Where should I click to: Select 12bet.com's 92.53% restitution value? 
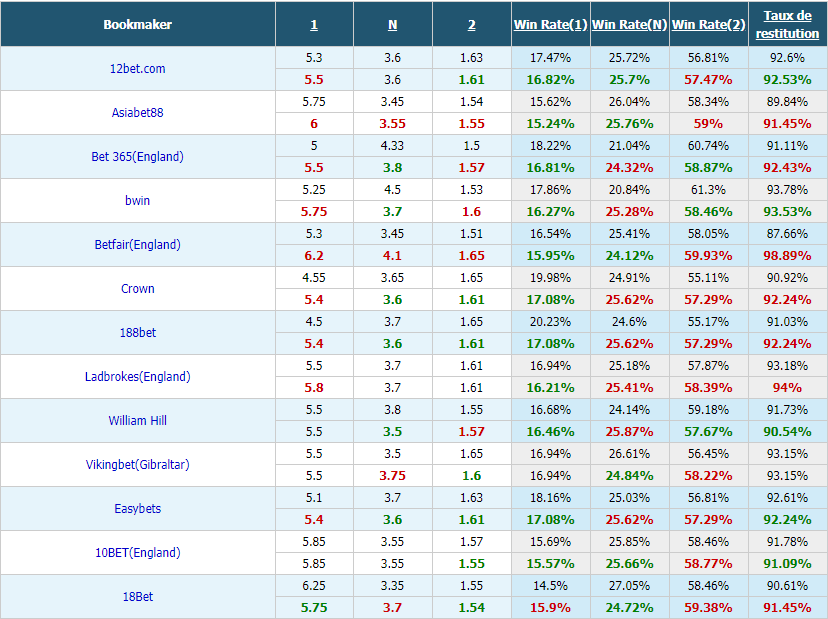coord(787,80)
